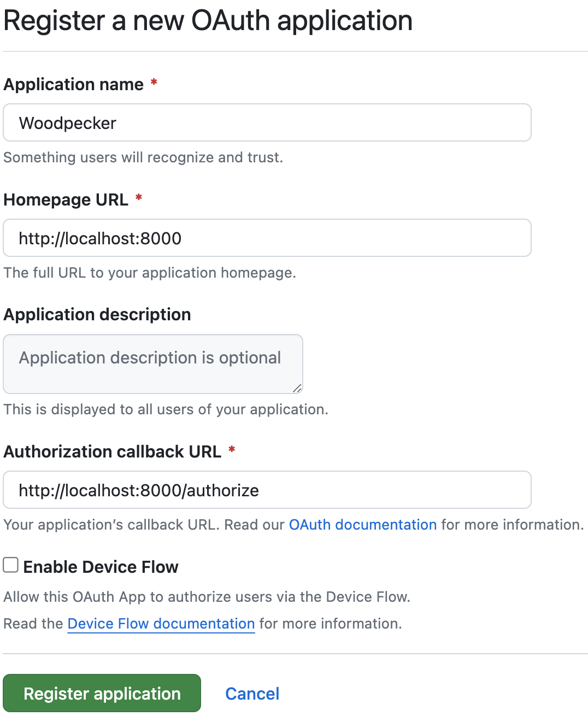Click the Woodpecker text in the name field
The width and height of the screenshot is (588, 716).
point(67,122)
